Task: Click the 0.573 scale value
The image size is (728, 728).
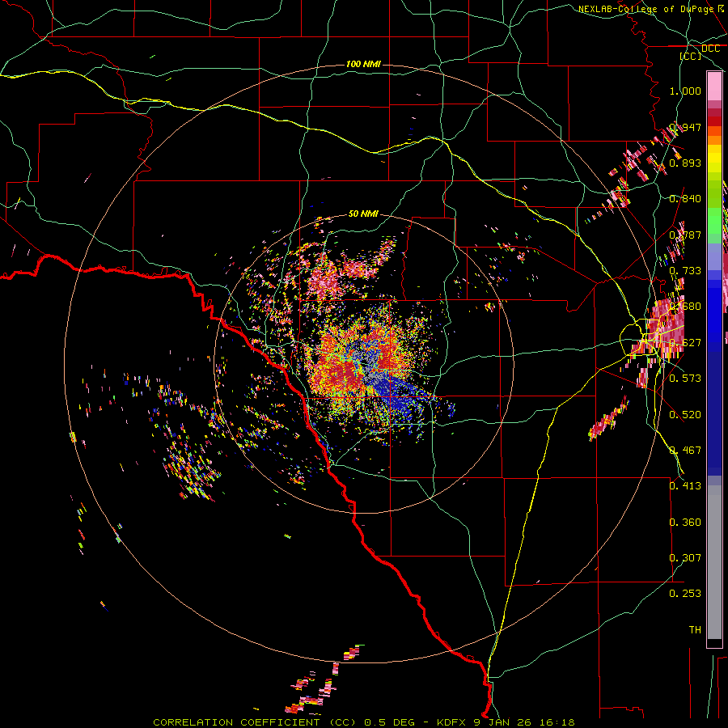Action: click(685, 378)
